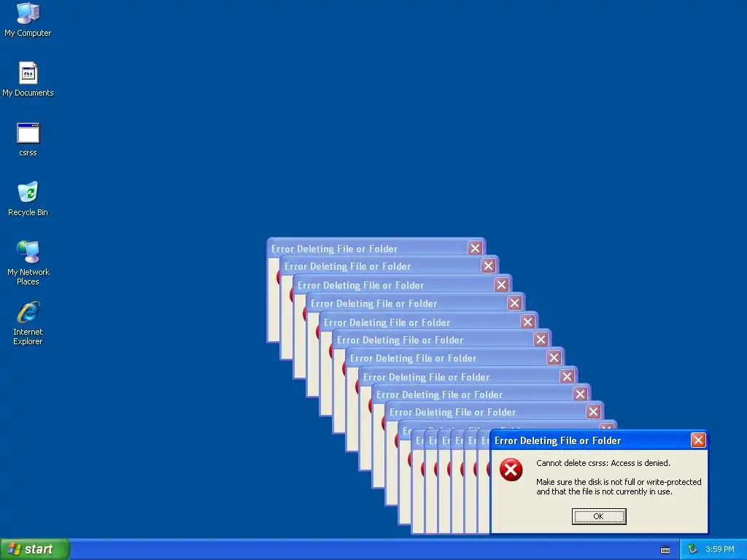The width and height of the screenshot is (747, 560).
Task: Close the ninth stacked Error Deleting dialog
Action: tap(580, 394)
